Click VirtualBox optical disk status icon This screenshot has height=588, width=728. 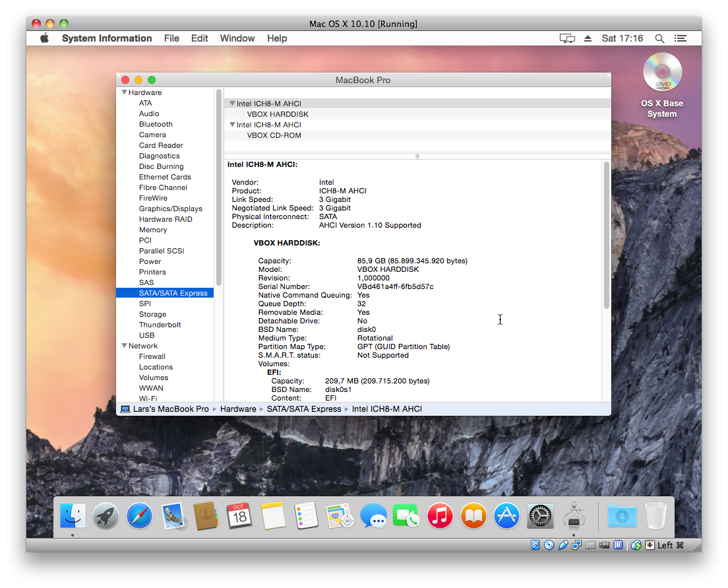[x=549, y=545]
